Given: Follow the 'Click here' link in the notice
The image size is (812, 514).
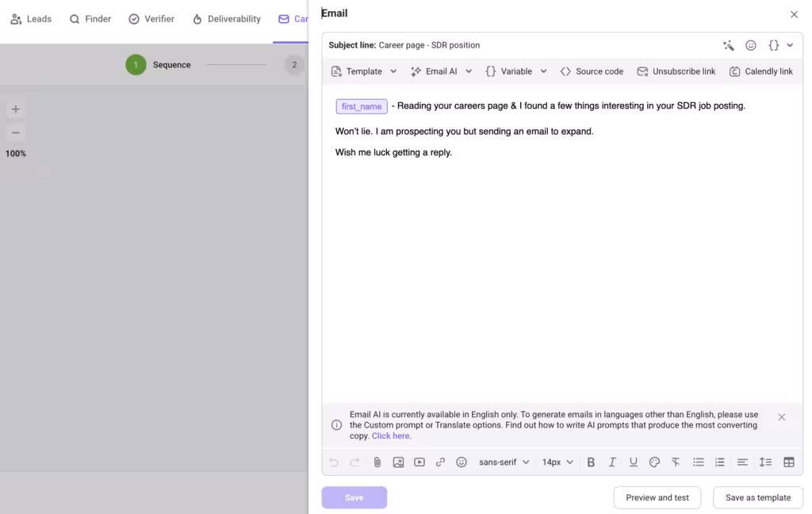Looking at the screenshot, I should coord(391,436).
